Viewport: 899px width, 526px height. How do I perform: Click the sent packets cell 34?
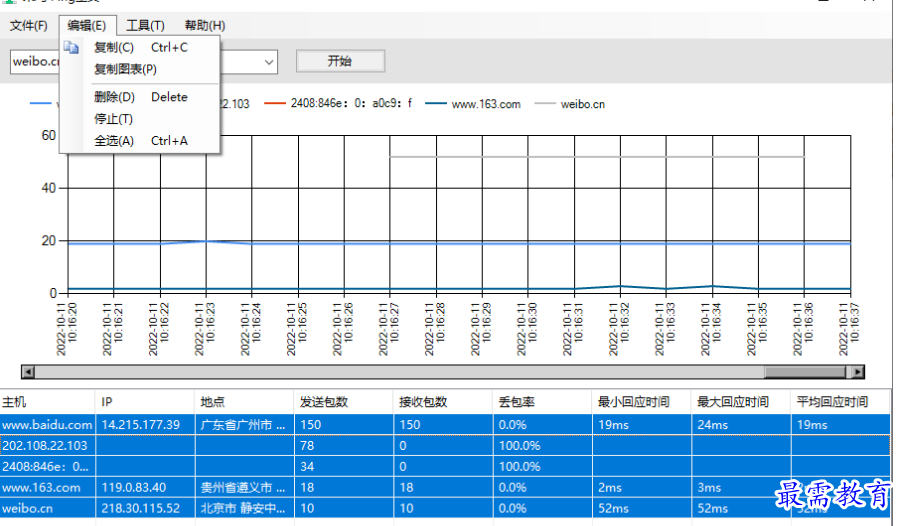tap(344, 466)
